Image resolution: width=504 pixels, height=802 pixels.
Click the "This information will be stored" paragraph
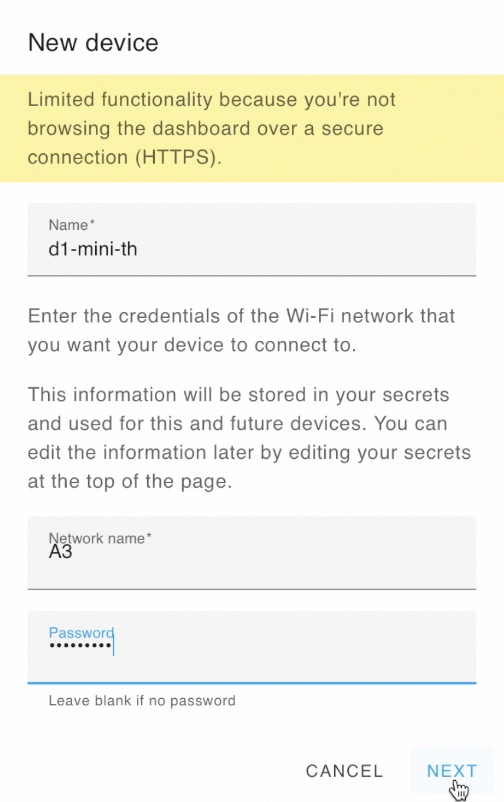[x=249, y=438]
